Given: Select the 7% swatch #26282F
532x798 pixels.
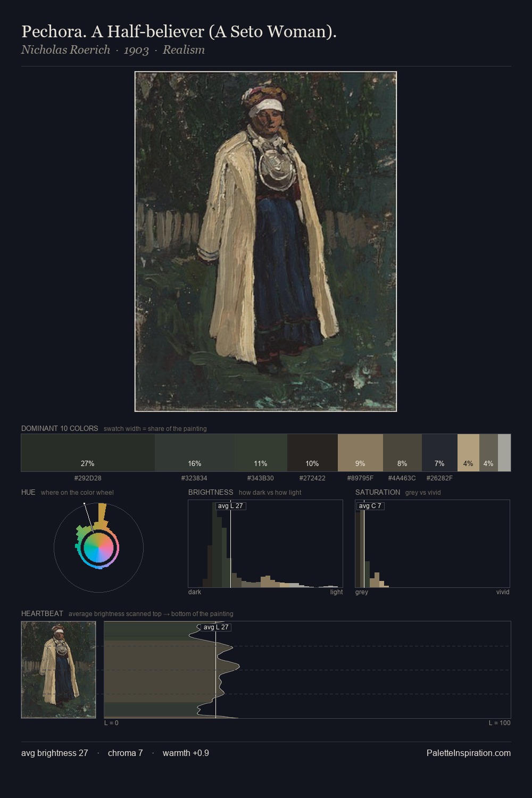Looking at the screenshot, I should click(x=439, y=453).
